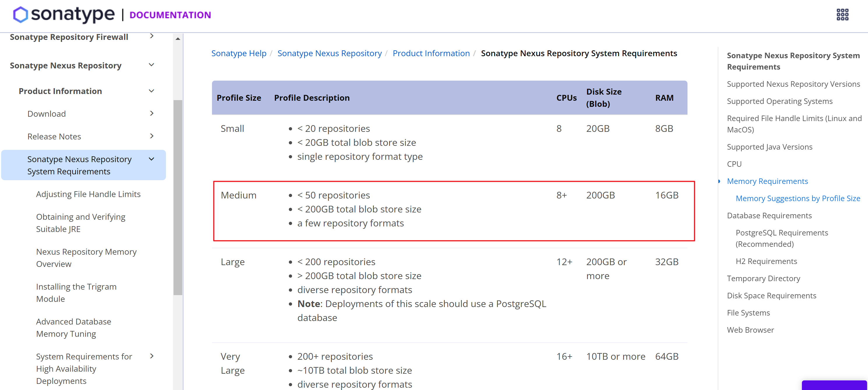Open Sonatype Repository Firewall nav item
Screen dimensions: 868x390
click(x=69, y=37)
